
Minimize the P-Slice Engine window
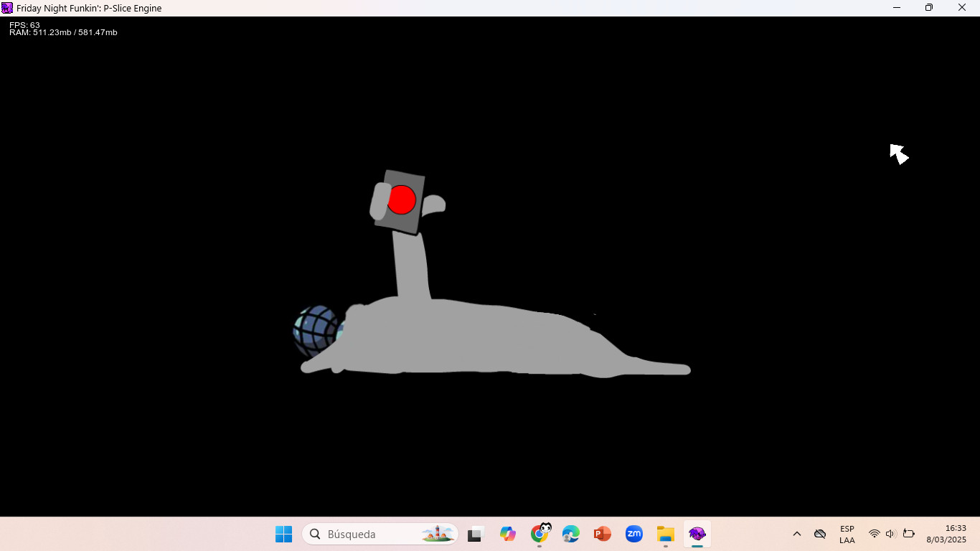896,8
